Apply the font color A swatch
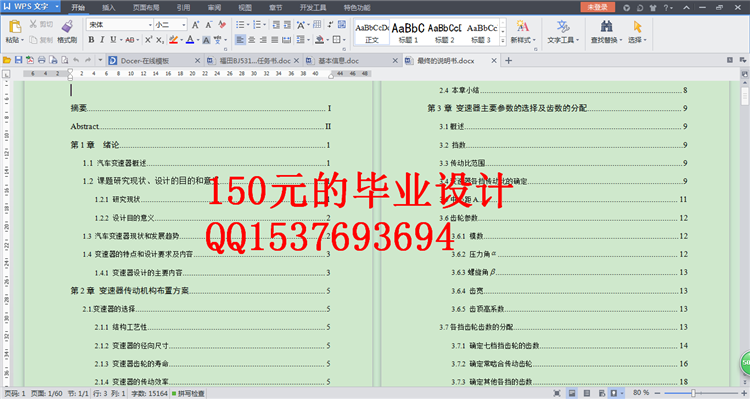The image size is (750, 399). [190, 40]
